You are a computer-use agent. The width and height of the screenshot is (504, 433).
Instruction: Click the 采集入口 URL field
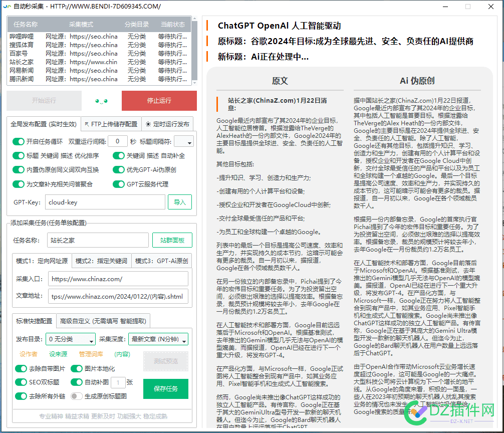click(118, 279)
